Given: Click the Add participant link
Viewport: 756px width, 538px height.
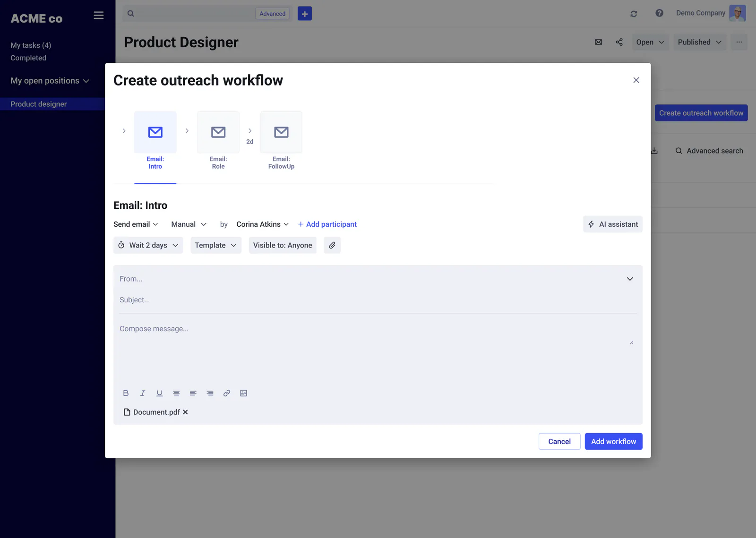Looking at the screenshot, I should pos(327,224).
